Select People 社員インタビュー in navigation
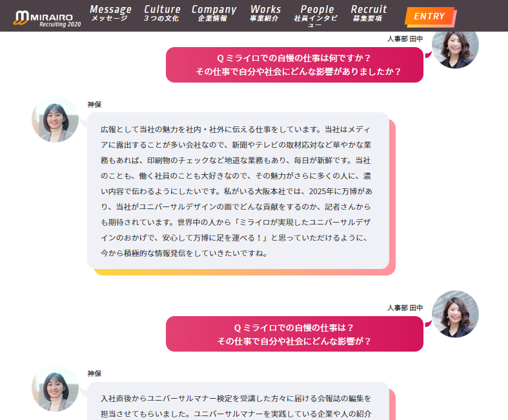The width and height of the screenshot is (508, 420). pyautogui.click(x=316, y=16)
